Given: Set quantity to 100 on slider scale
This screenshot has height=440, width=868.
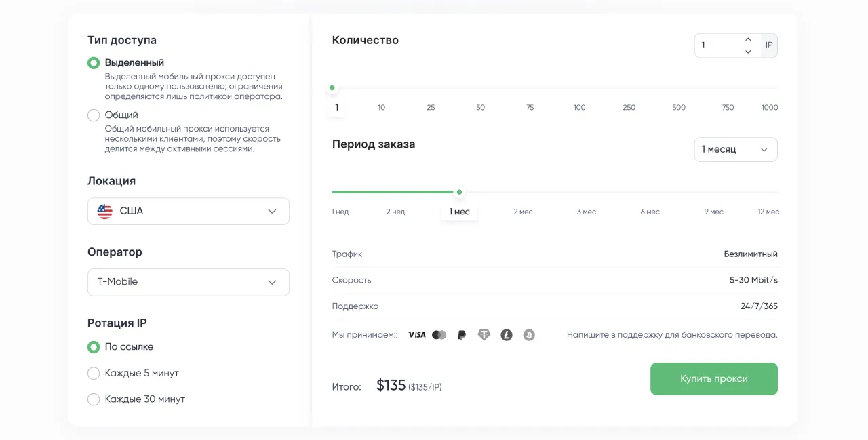Looking at the screenshot, I should tap(580, 108).
